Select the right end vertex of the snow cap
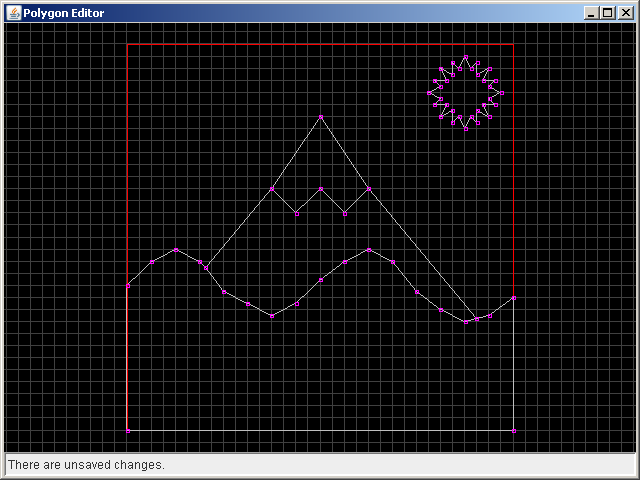Image resolution: width=640 pixels, height=480 pixels. click(x=369, y=189)
